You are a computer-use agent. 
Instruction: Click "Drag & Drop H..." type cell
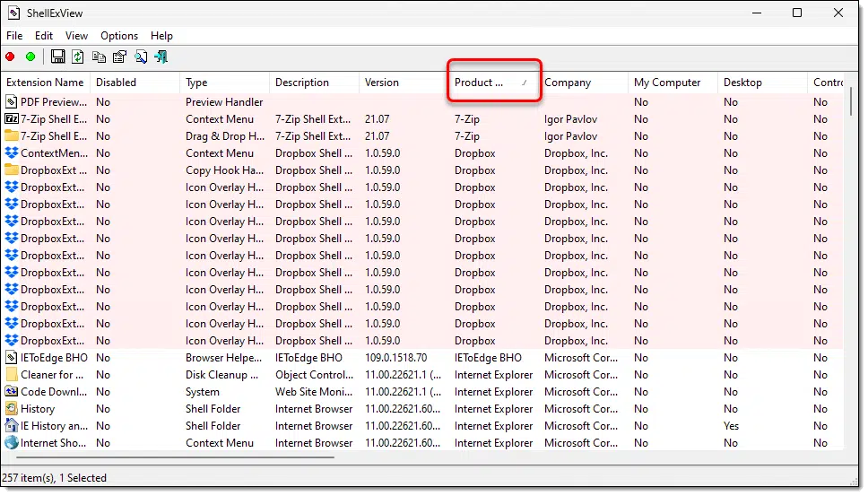(x=225, y=136)
